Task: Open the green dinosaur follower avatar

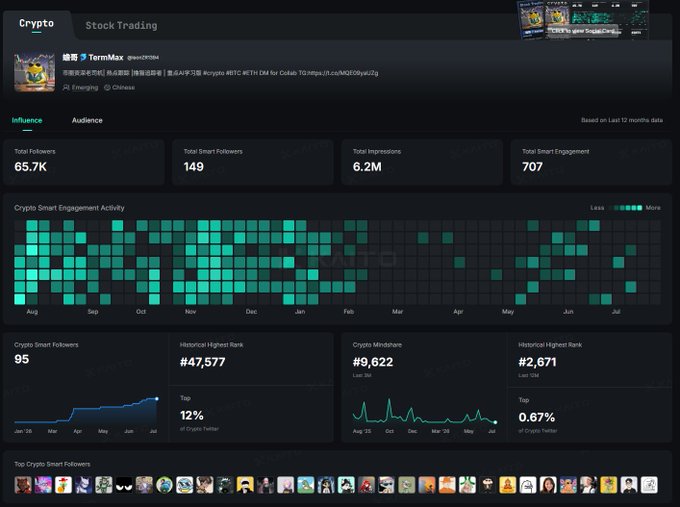Action: pyautogui.click(x=306, y=485)
